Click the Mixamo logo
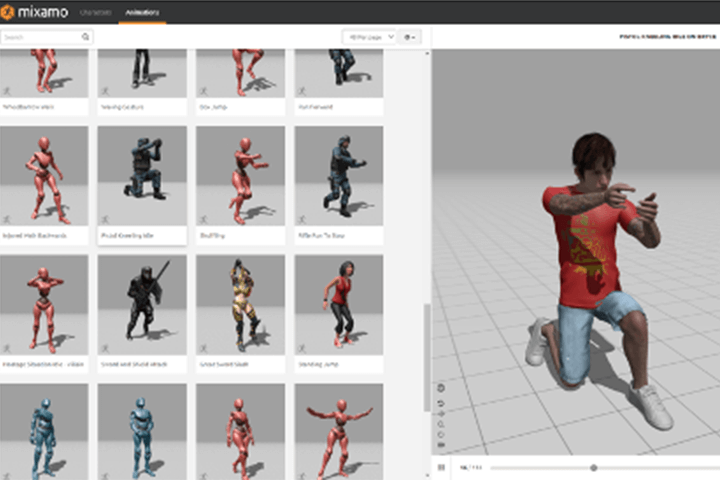 35,12
